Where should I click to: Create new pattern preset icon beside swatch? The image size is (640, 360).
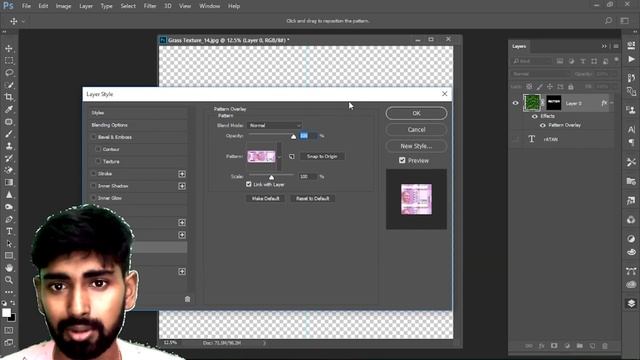pyautogui.click(x=291, y=156)
